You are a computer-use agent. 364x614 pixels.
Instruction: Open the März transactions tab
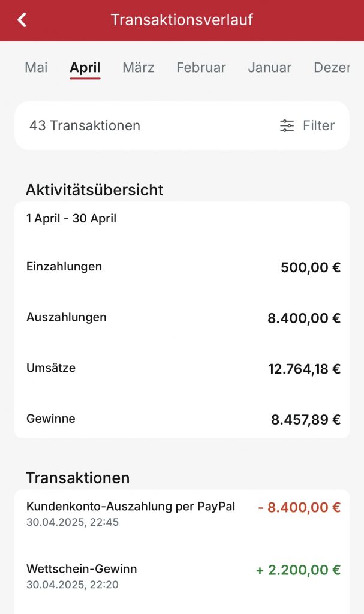pyautogui.click(x=138, y=68)
